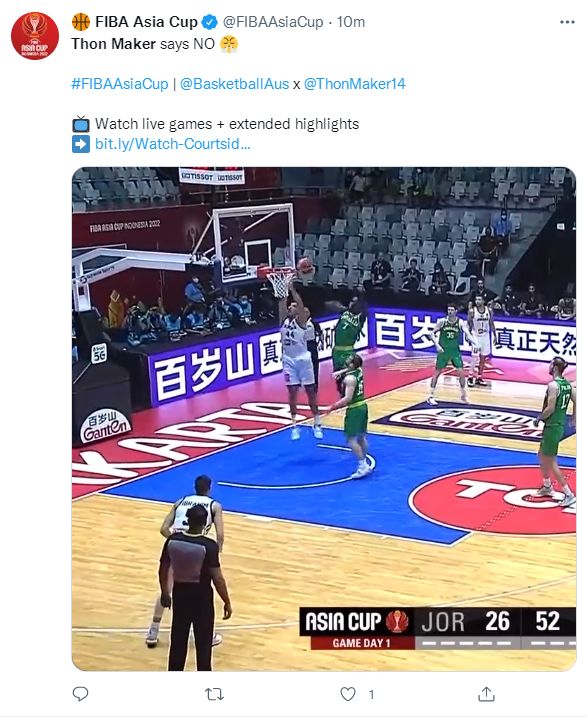Image resolution: width=587 pixels, height=718 pixels.
Task: Click the blue verified badge
Action: (x=210, y=22)
